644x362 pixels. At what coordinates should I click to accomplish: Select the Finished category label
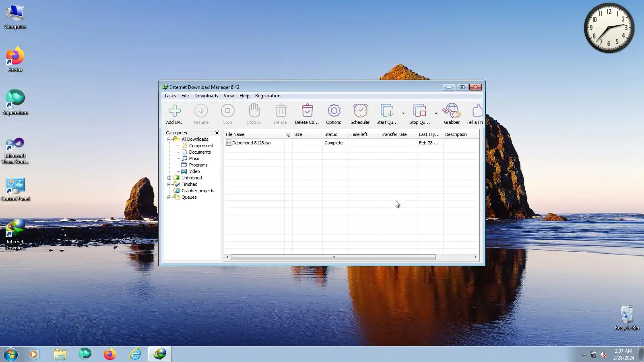point(189,184)
